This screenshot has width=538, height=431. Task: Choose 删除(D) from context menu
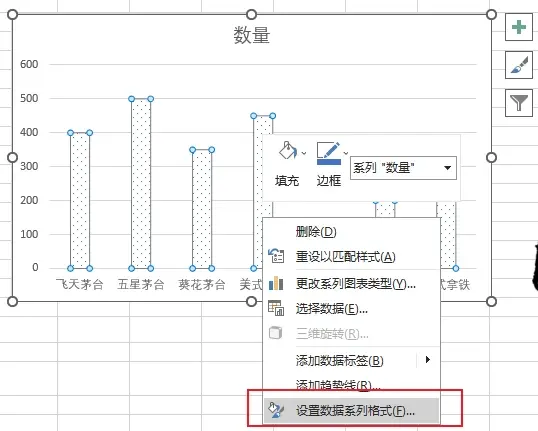pyautogui.click(x=351, y=232)
